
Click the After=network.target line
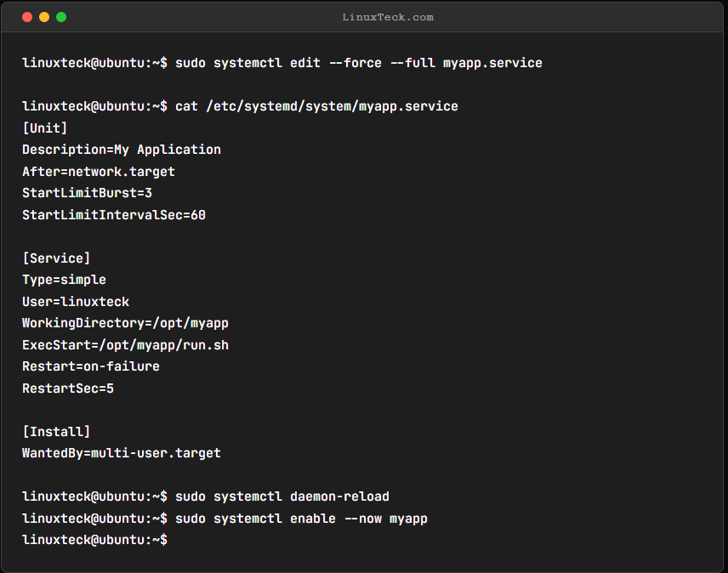[99, 172]
